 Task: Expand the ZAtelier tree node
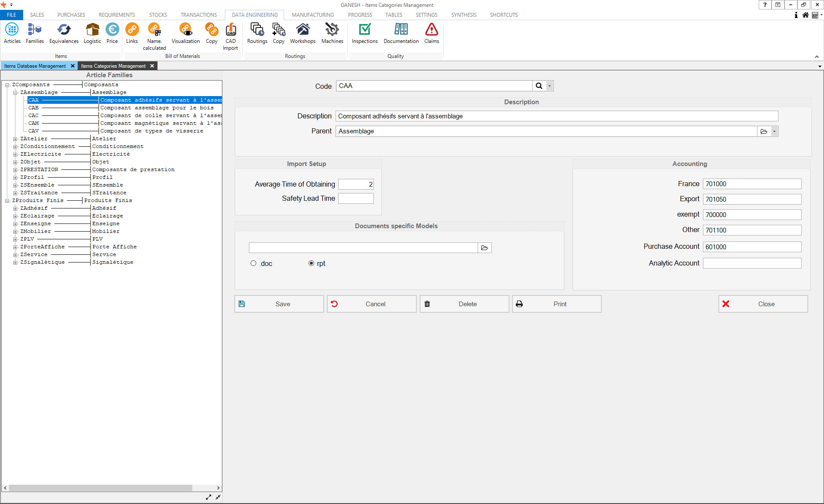pyautogui.click(x=15, y=139)
